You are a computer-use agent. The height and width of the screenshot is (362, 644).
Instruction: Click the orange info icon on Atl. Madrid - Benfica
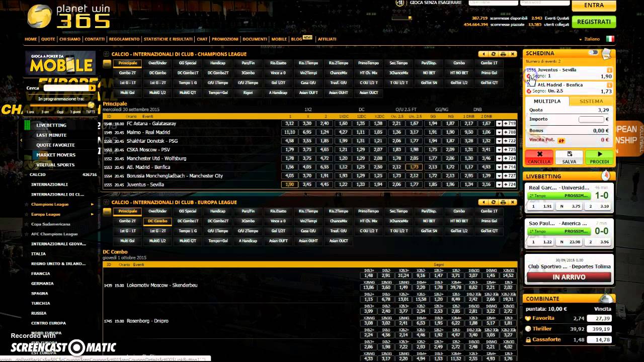click(609, 85)
